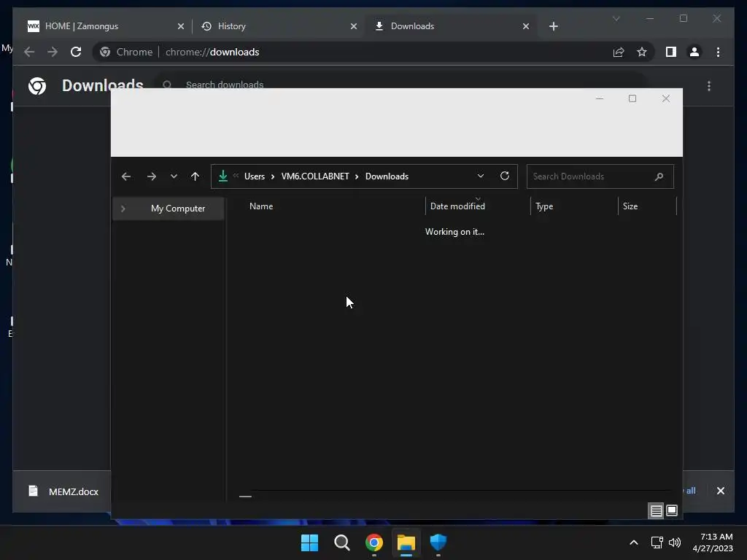The image size is (747, 560).
Task: Select Downloads in the breadcrumb path
Action: [387, 176]
